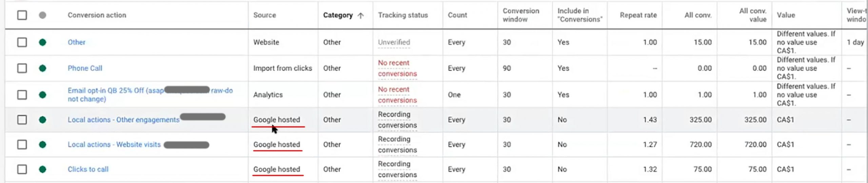Toggle the select-all checkbox in header
This screenshot has width=868, height=183.
[22, 15]
